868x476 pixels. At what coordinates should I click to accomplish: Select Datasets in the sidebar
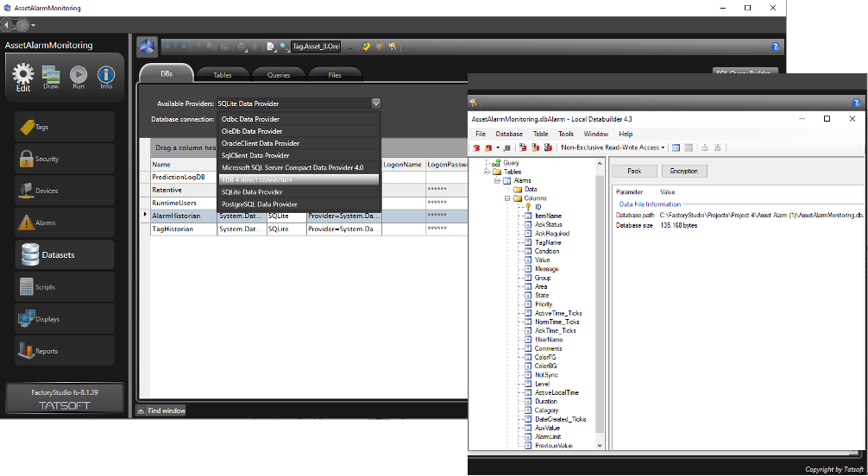[x=64, y=255]
